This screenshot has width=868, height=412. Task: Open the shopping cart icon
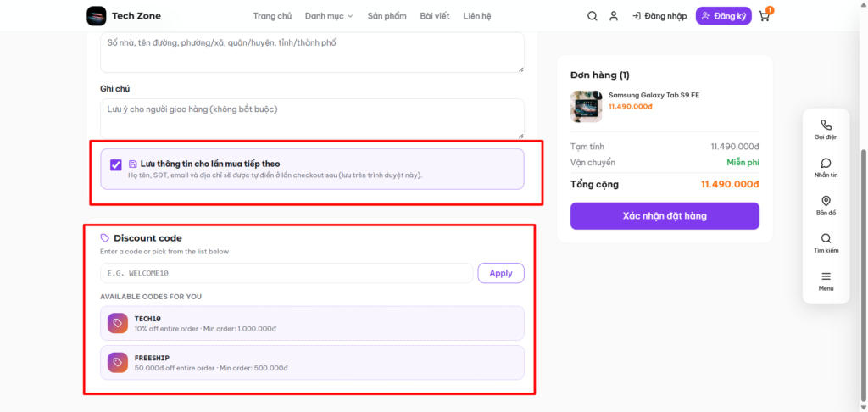[x=765, y=16]
